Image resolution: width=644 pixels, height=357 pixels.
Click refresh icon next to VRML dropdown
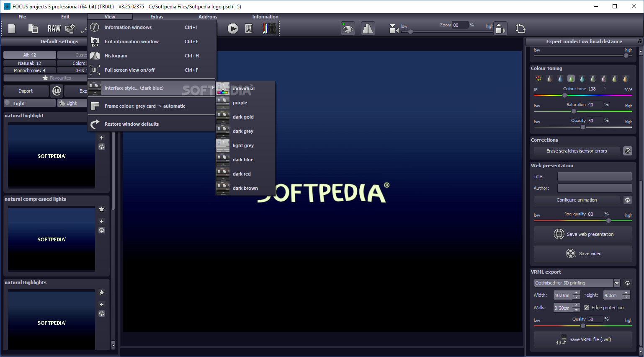pyautogui.click(x=628, y=283)
